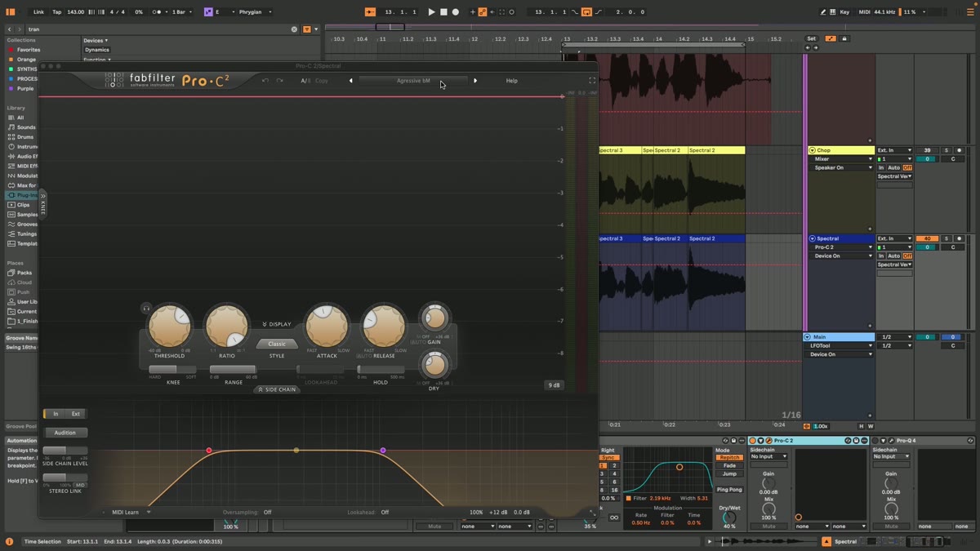This screenshot has height=551, width=980.
Task: Select Ping Pong in delay device
Action: tap(729, 489)
